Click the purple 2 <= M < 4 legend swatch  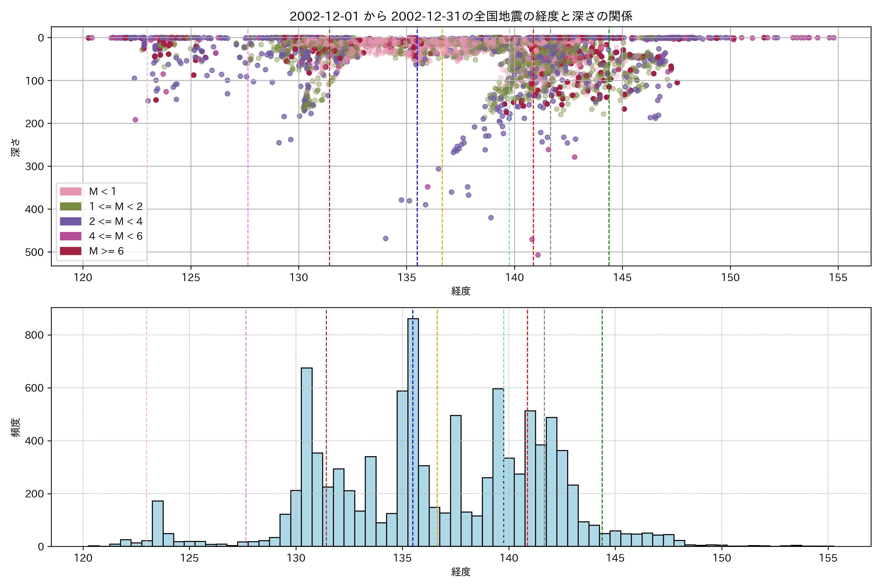(71, 221)
